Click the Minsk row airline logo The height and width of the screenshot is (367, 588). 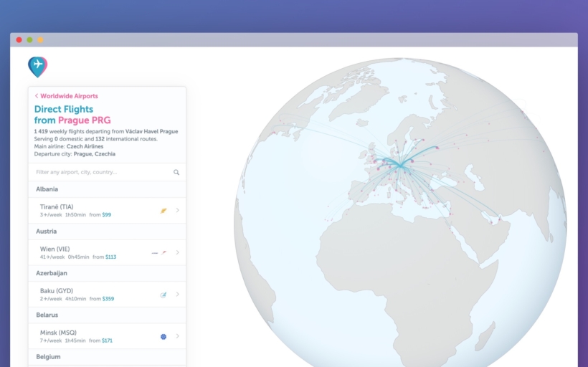pos(163,337)
